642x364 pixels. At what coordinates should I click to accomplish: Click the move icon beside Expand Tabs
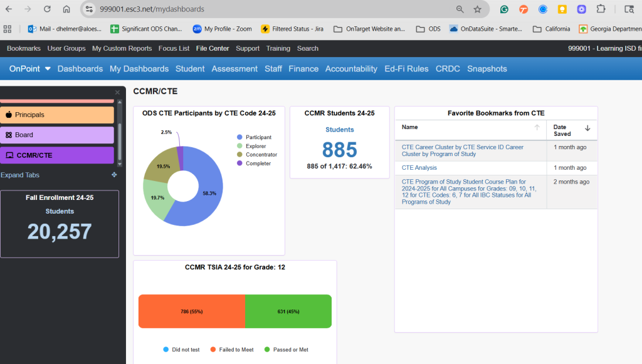tap(114, 175)
